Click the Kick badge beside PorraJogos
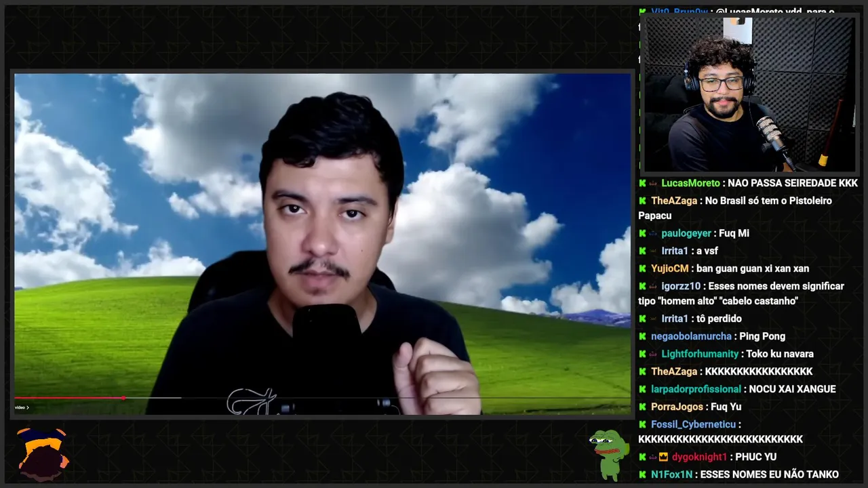Screen dimensions: 868x488 click(642, 407)
